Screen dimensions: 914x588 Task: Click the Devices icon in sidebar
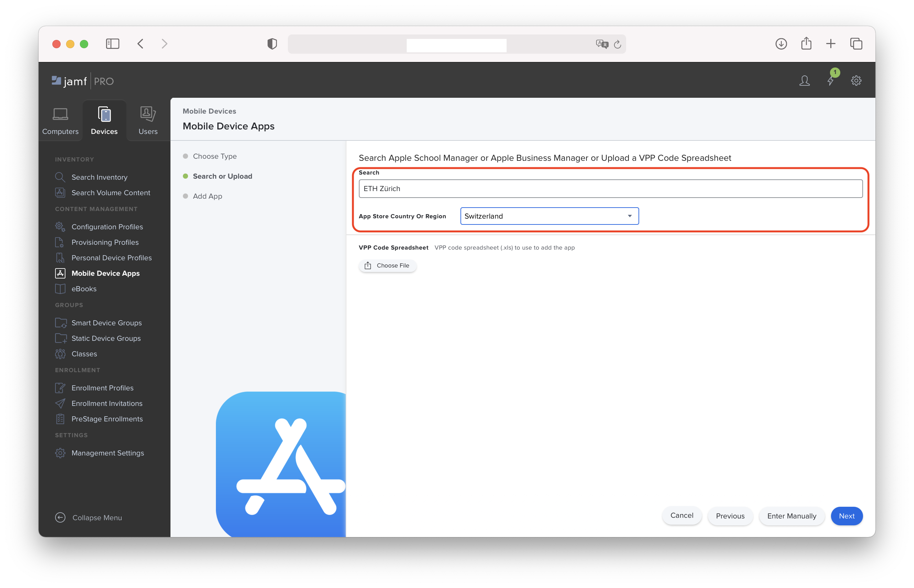(x=104, y=120)
